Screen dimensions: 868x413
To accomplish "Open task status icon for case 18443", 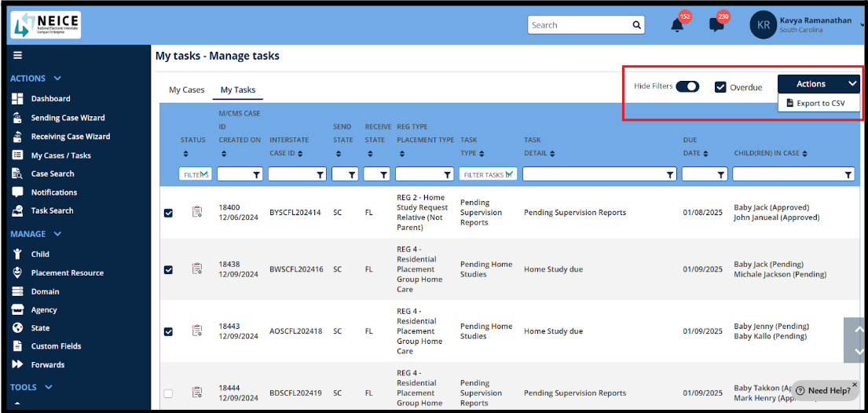I will pos(196,331).
